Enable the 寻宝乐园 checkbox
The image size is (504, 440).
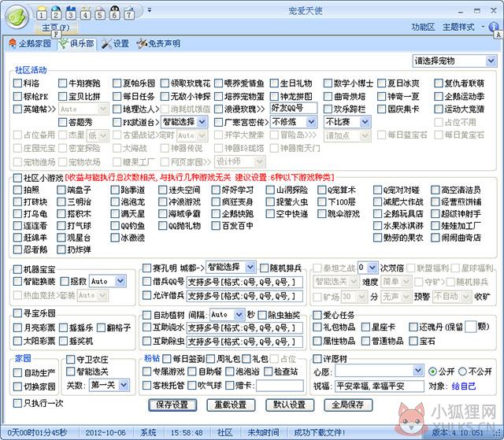[17, 312]
